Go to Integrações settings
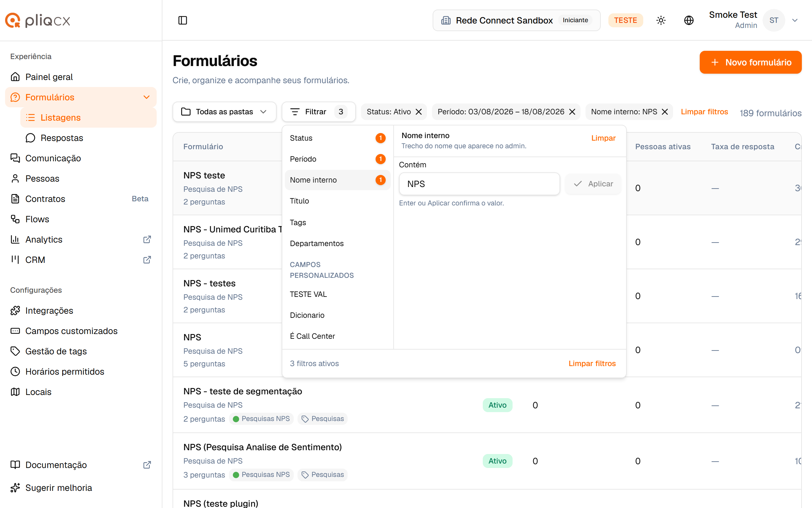Image resolution: width=812 pixels, height=508 pixels. [81, 311]
